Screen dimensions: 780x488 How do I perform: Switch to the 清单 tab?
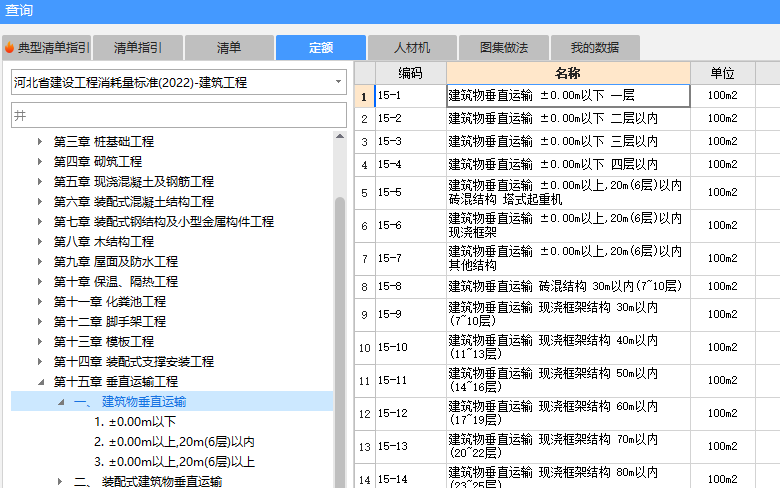pyautogui.click(x=229, y=48)
